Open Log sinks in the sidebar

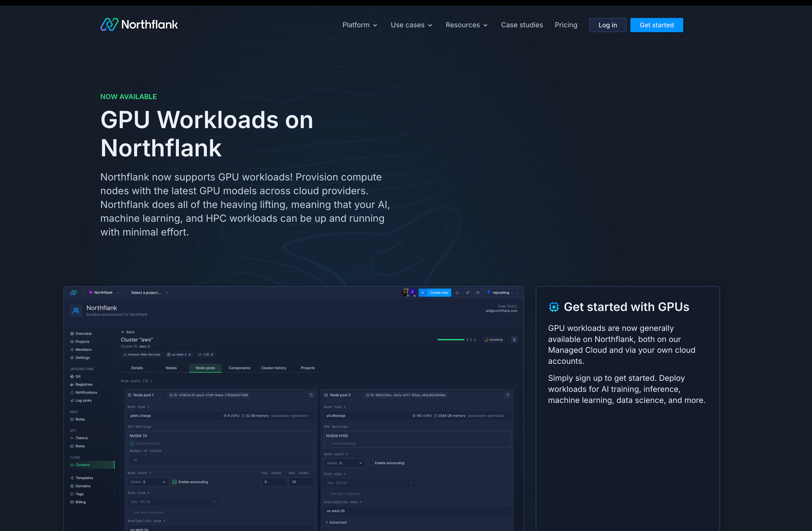coord(81,400)
